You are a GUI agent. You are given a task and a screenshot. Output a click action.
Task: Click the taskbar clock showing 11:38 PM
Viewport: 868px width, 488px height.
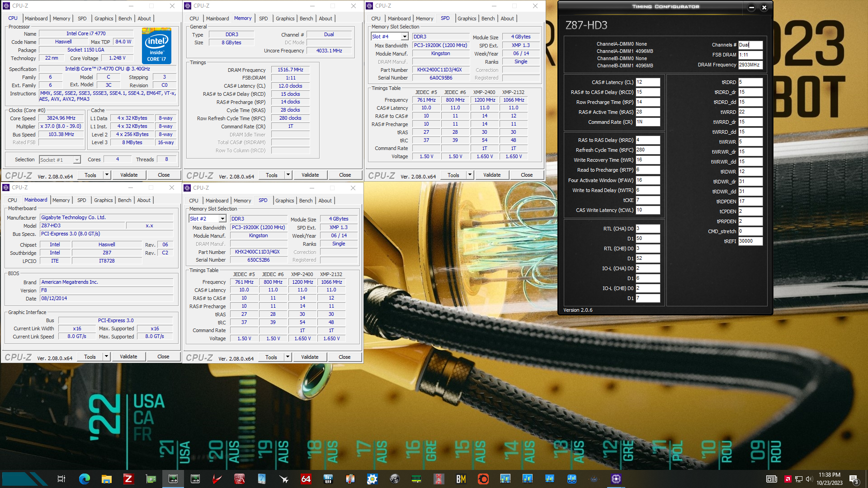(x=829, y=479)
